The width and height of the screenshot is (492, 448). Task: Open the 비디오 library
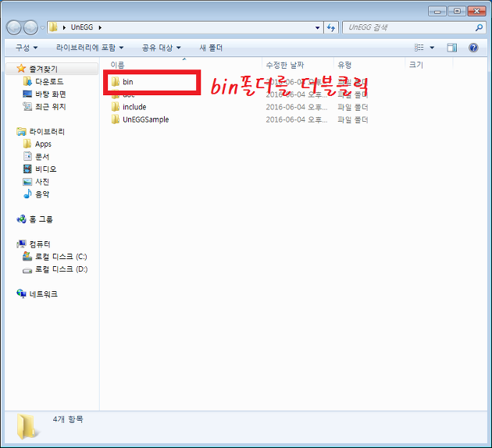point(45,169)
